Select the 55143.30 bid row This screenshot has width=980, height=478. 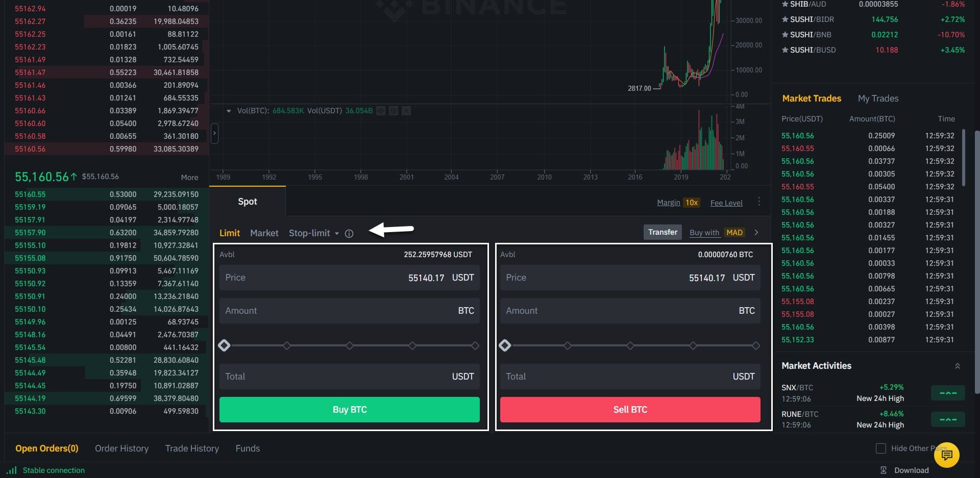coord(106,411)
